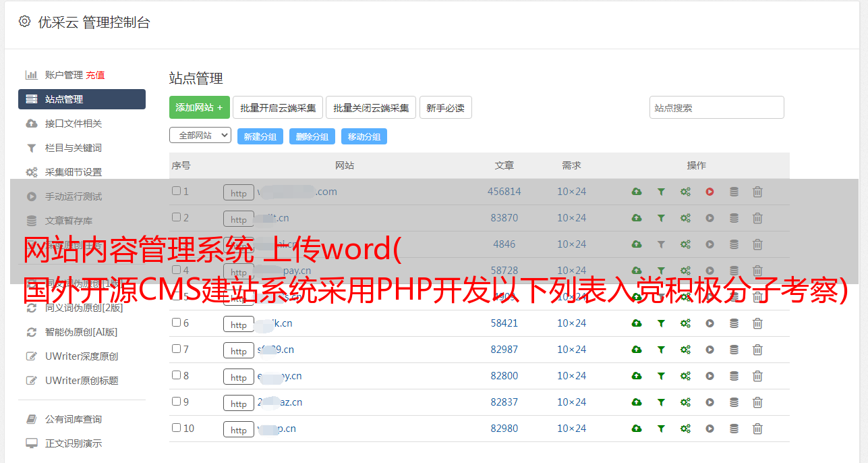
Task: Click the settings gear icon beside 优采云 title
Action: tap(25, 22)
